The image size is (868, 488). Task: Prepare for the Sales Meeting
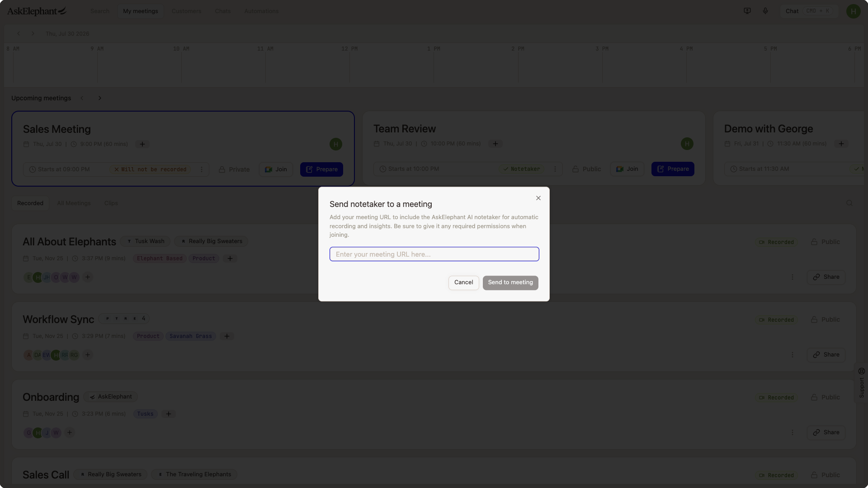[x=321, y=169]
